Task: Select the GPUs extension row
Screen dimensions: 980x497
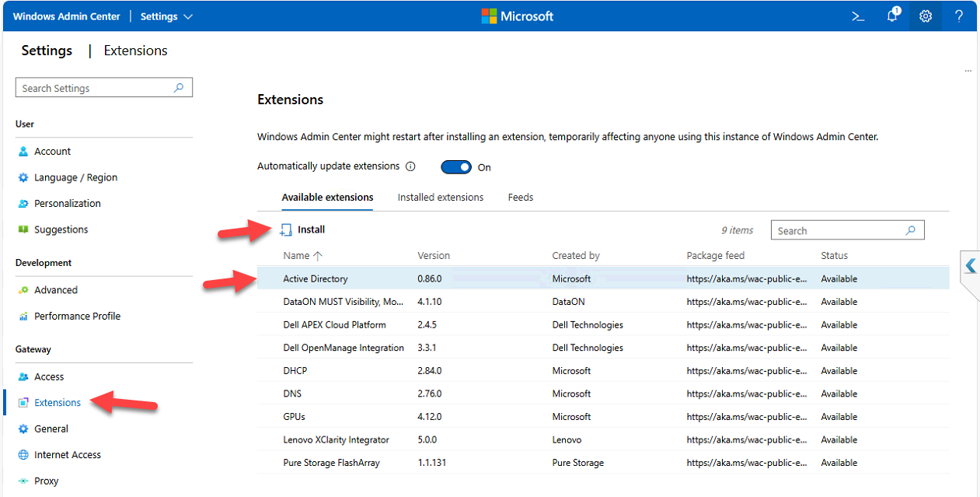Action: [x=603, y=417]
